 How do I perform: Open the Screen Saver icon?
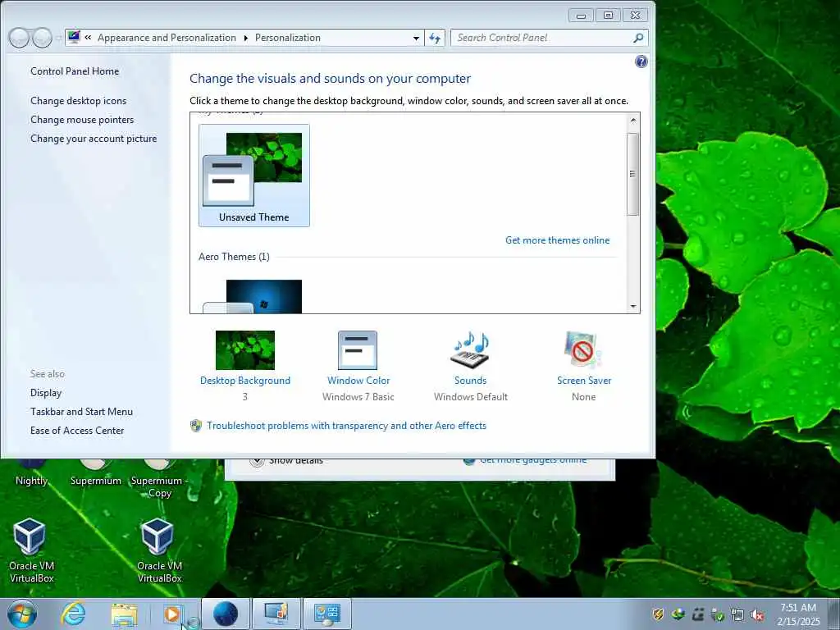(x=583, y=349)
